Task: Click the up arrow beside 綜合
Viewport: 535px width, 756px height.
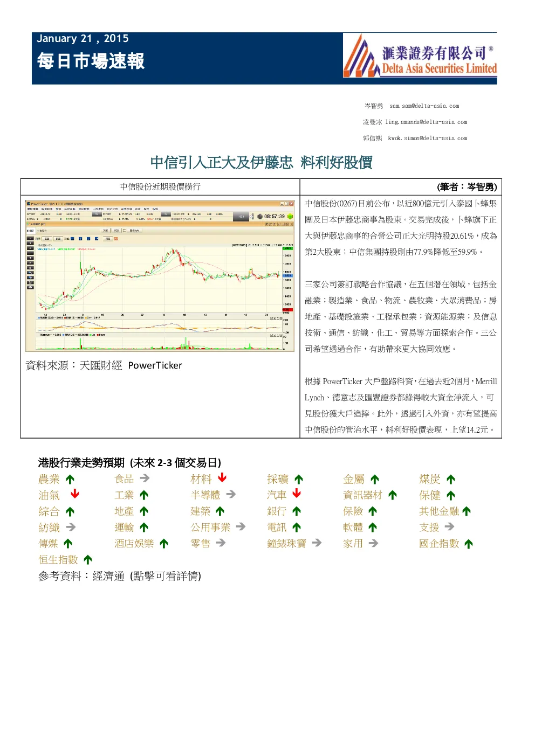Action: pyautogui.click(x=70, y=511)
